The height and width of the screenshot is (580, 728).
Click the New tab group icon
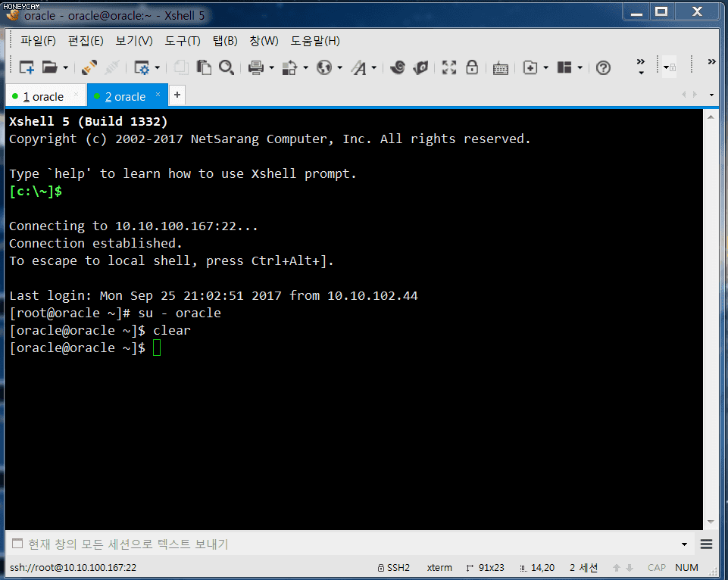click(x=530, y=67)
